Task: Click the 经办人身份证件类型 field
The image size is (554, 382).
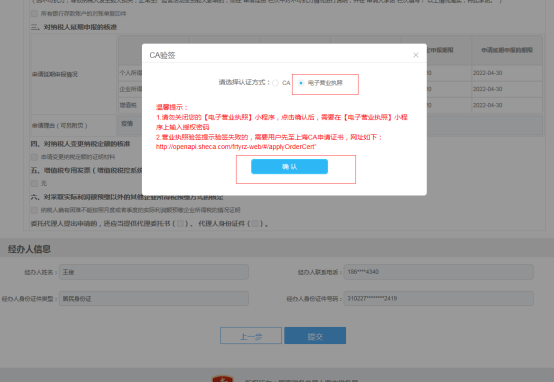Action: tap(154, 299)
